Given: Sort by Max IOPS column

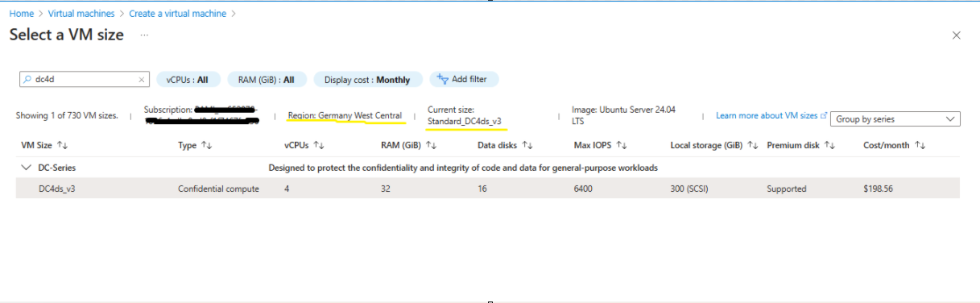Looking at the screenshot, I should click(x=600, y=145).
